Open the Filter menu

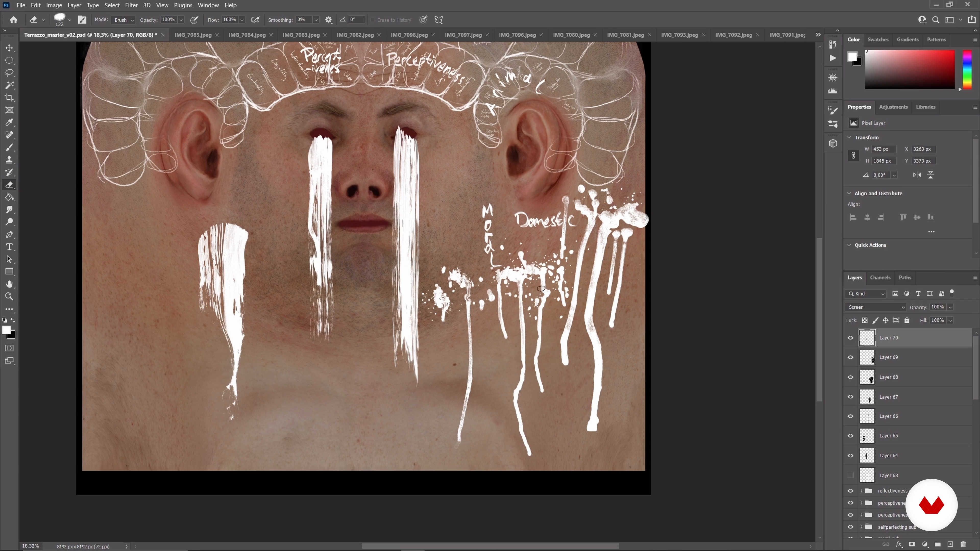point(131,5)
